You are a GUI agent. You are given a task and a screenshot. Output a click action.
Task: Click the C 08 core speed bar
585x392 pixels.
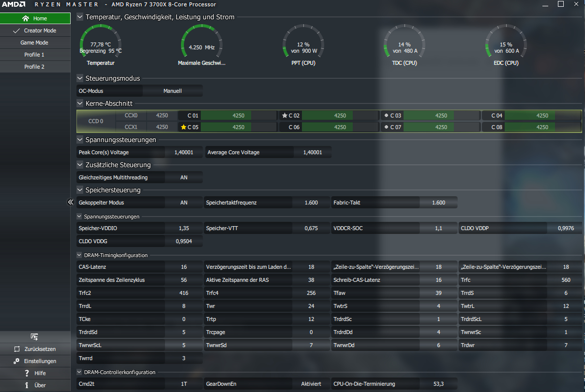coord(542,127)
